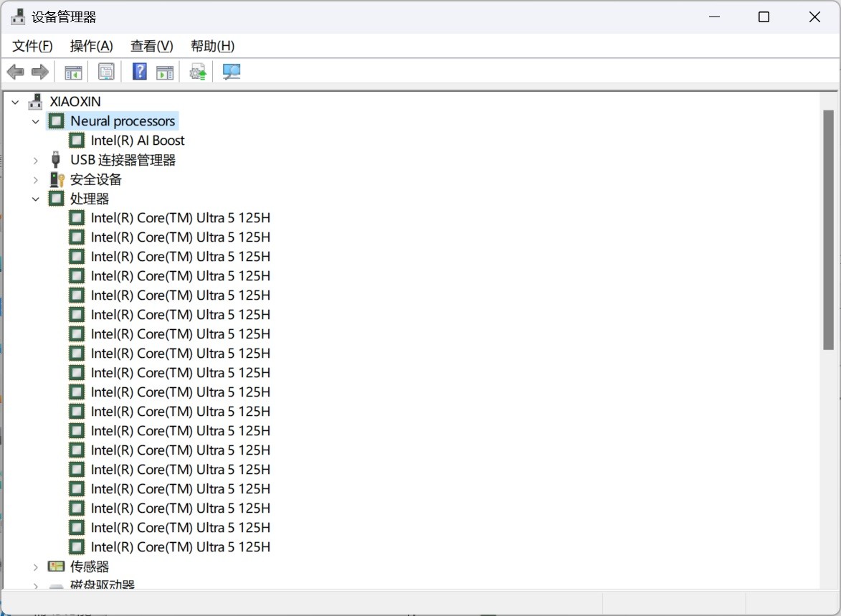Expand the 安全设备 category
841x616 pixels.
(x=36, y=179)
